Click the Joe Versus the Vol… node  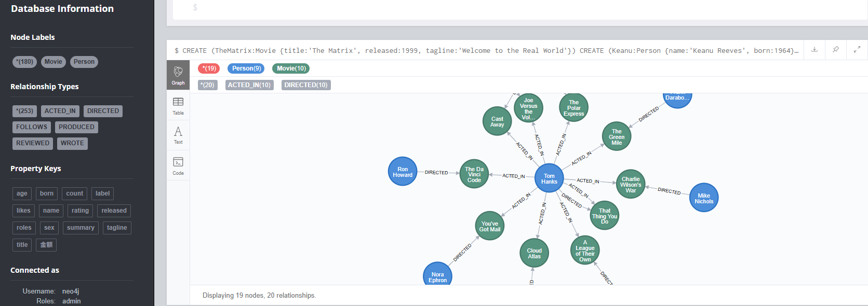tap(528, 108)
